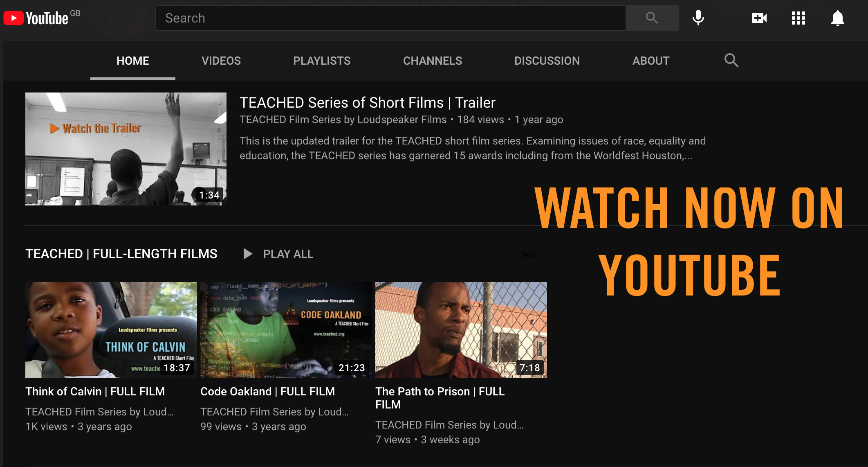Image resolution: width=868 pixels, height=467 pixels.
Task: Click 'TEACHED Series of Short Films | Trailer' title
Action: click(368, 102)
